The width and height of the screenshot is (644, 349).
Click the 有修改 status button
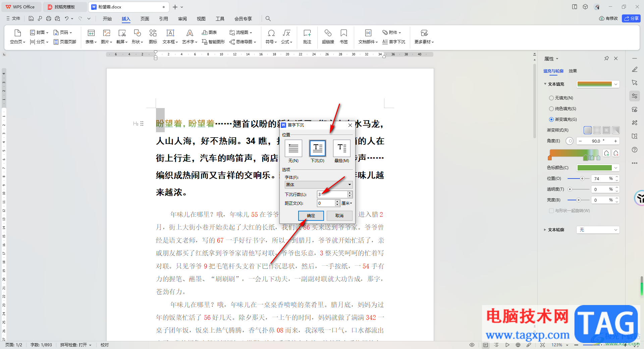[608, 18]
